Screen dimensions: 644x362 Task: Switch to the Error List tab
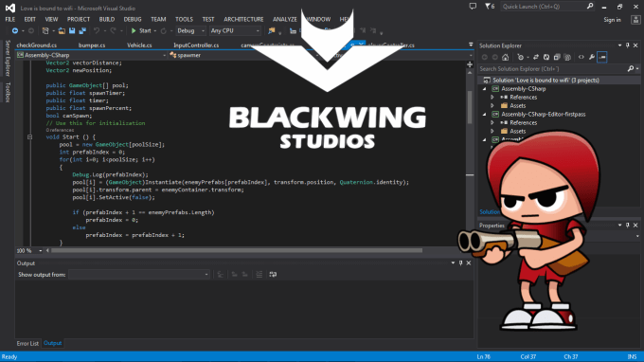point(27,343)
